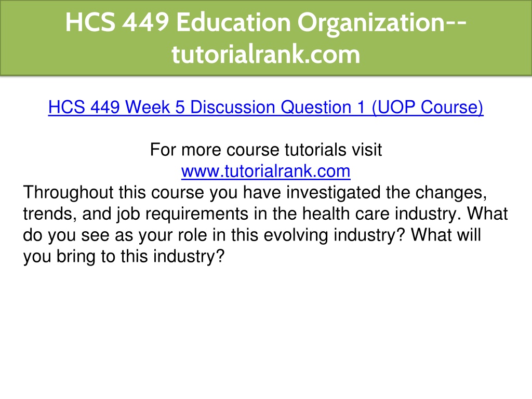Click the word 'Education' in the header title
The image size is (532, 399).
coord(233,22)
